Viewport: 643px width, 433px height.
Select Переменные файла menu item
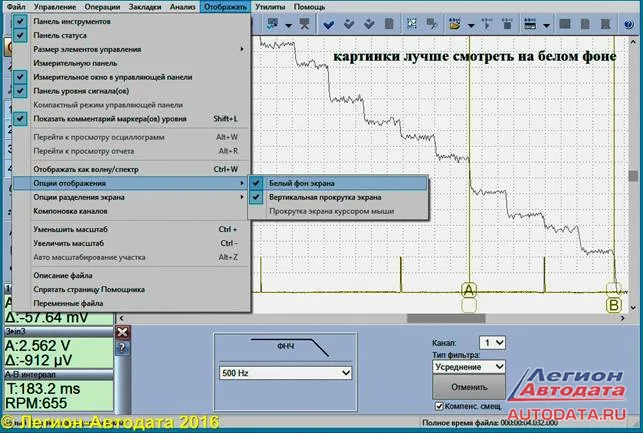point(131,303)
